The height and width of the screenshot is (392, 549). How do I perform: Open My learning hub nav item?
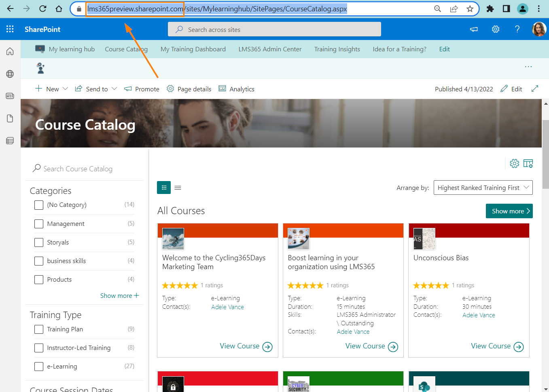pyautogui.click(x=72, y=49)
